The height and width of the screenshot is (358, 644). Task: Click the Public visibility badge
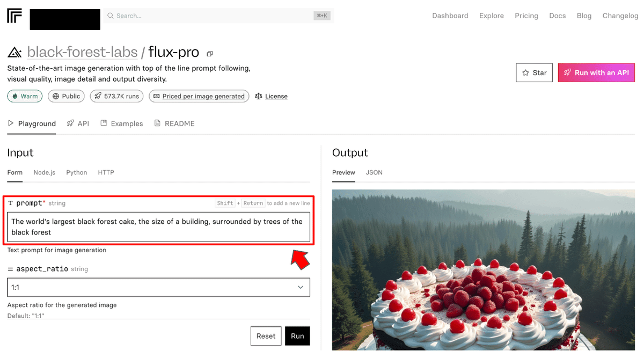pos(67,96)
